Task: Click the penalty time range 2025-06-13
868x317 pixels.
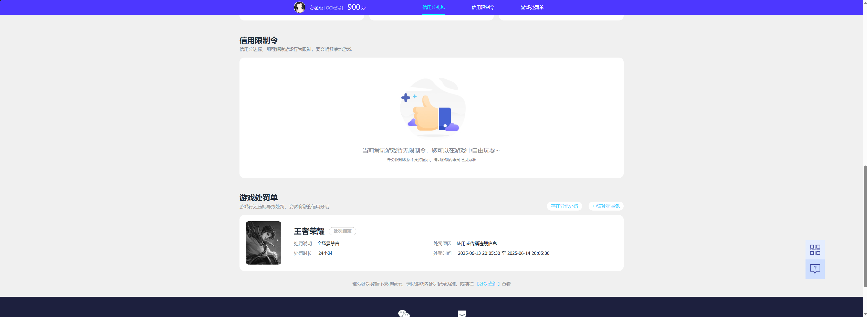Action: tap(504, 253)
